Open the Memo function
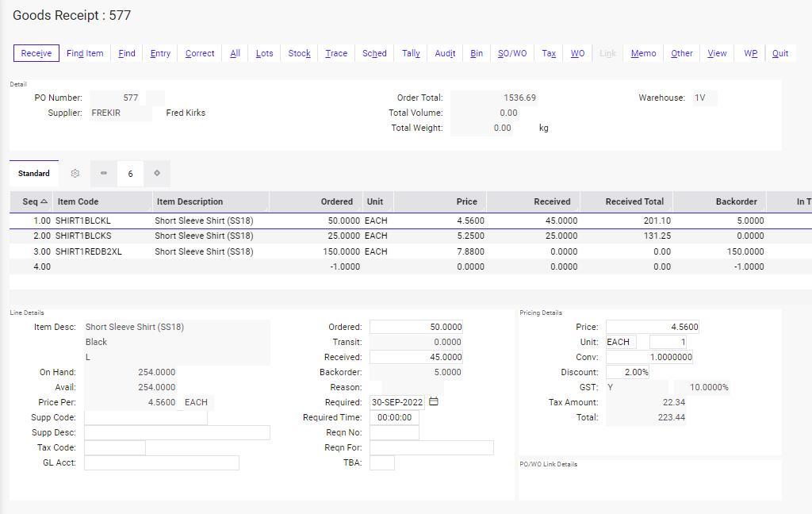 (643, 53)
